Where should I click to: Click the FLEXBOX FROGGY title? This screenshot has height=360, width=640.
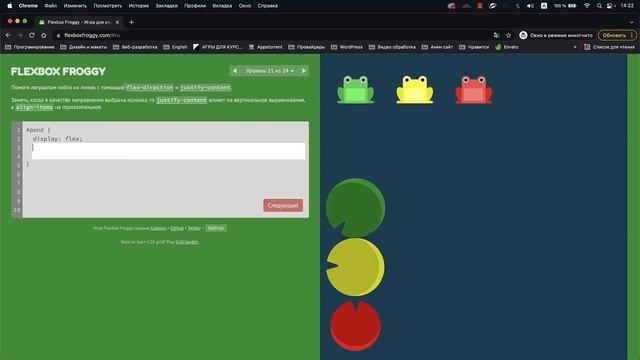click(x=58, y=71)
